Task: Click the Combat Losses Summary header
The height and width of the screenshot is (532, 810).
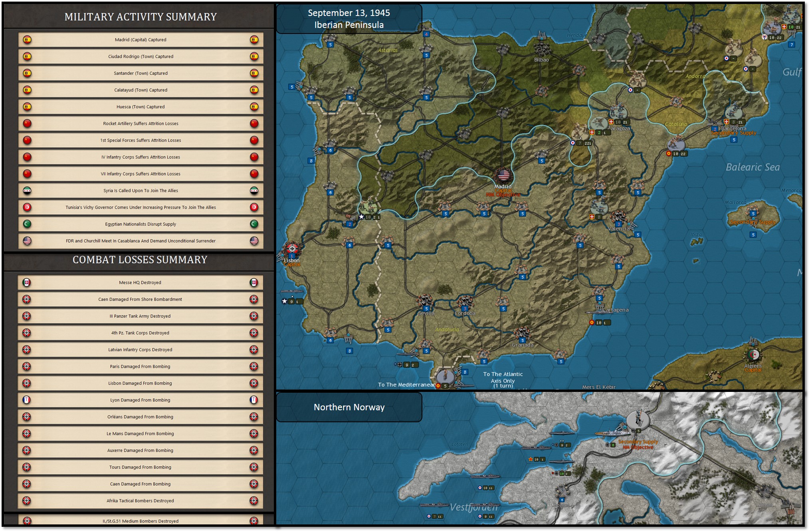Action: [x=140, y=260]
